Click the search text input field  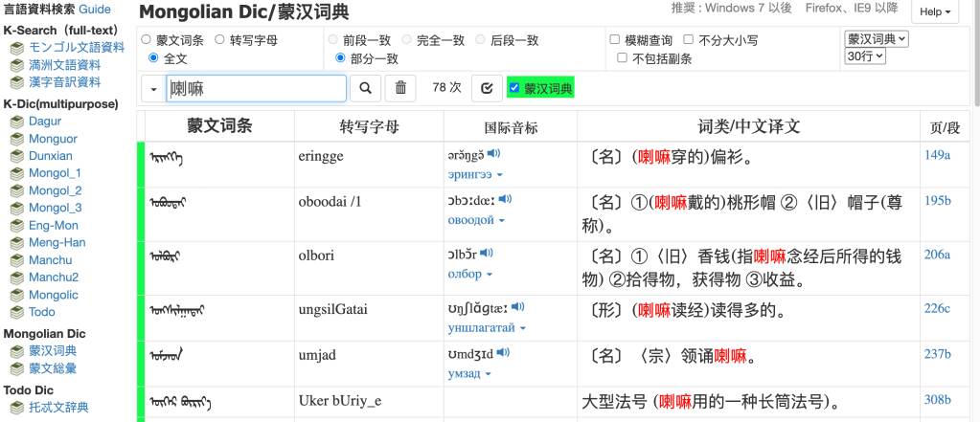256,88
